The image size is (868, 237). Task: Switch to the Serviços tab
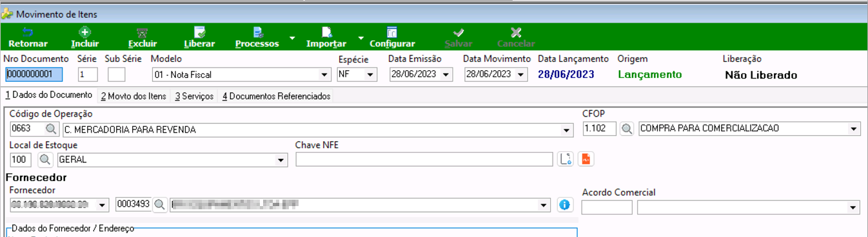tap(194, 96)
